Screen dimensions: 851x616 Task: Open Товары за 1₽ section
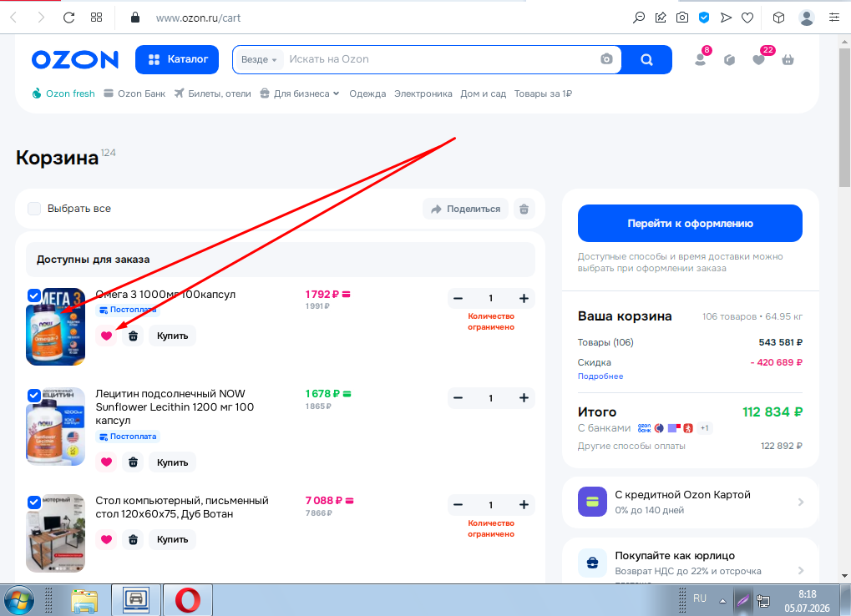(543, 93)
